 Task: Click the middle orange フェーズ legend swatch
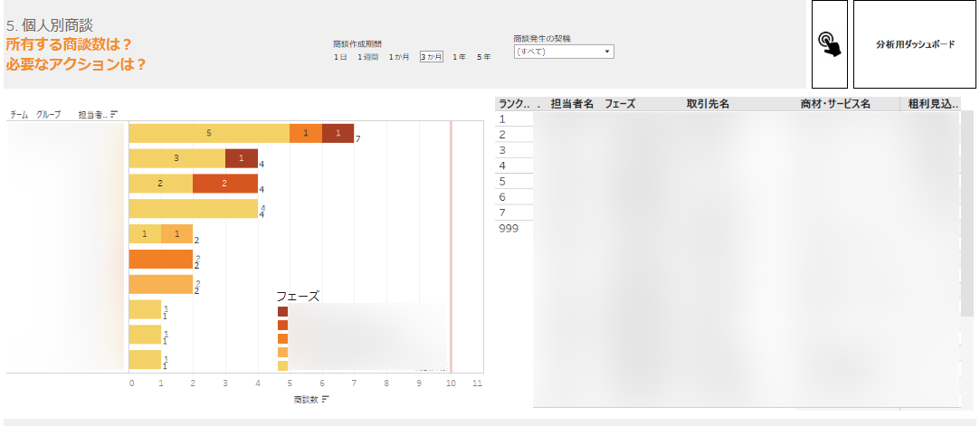(282, 338)
